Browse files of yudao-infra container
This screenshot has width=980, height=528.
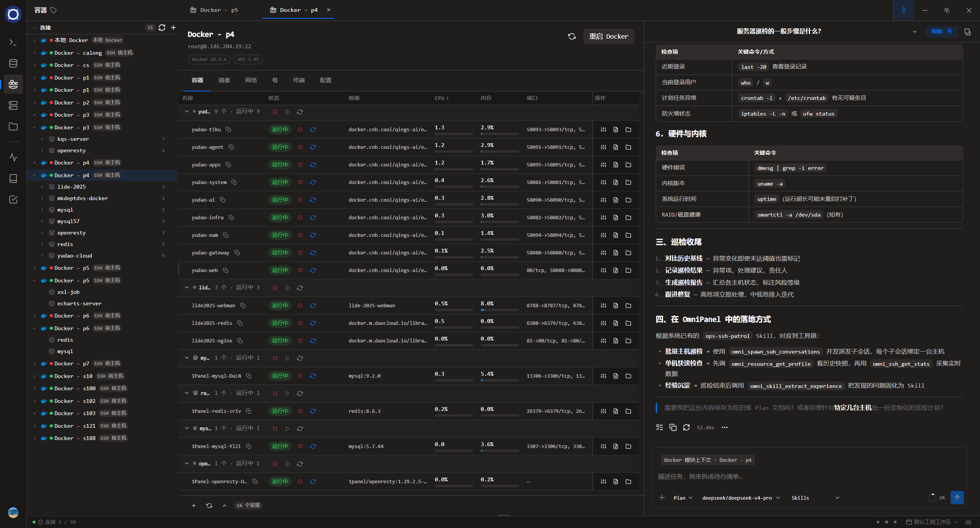628,218
